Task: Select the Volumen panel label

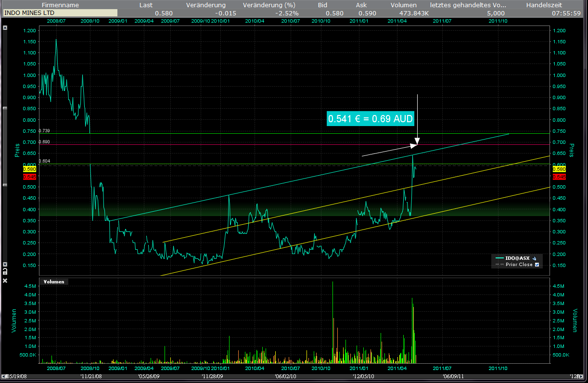Action: (53, 281)
